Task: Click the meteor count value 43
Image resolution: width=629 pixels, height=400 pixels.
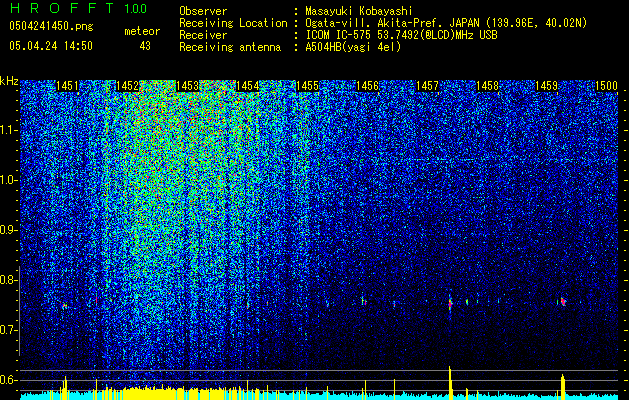Action: pyautogui.click(x=145, y=46)
